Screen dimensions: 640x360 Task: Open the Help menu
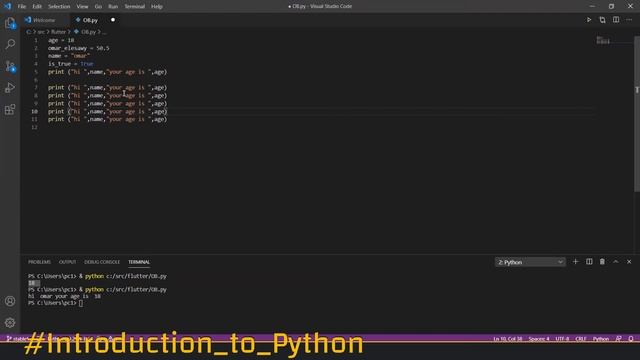pyautogui.click(x=157, y=7)
